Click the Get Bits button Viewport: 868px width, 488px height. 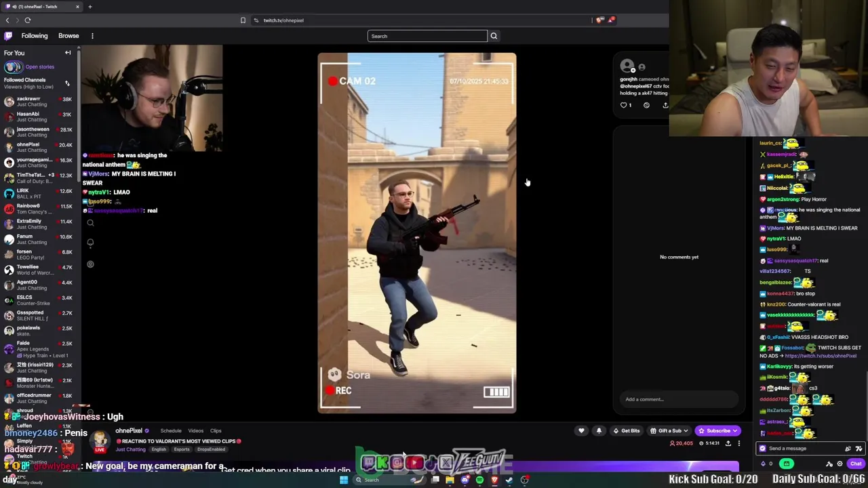[626, 430]
